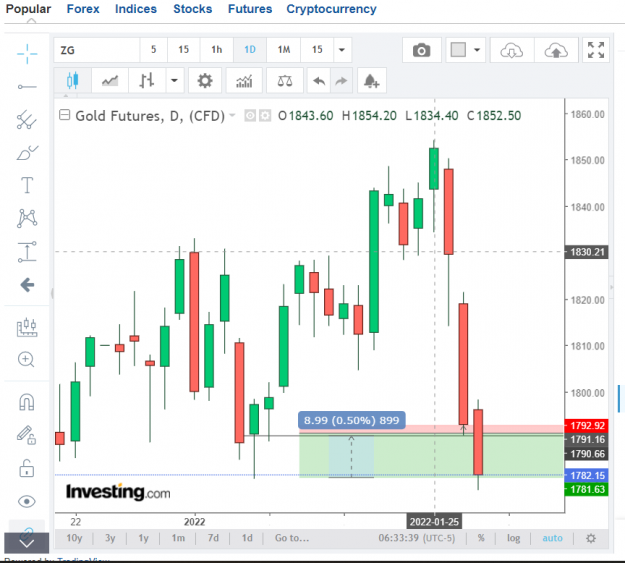Collapse the Gold Futures legend box
Screen dimensions: 625x563
(x=64, y=115)
